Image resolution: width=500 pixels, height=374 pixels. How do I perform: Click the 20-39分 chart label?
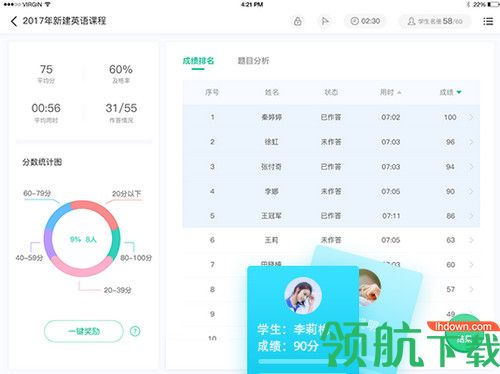117,290
